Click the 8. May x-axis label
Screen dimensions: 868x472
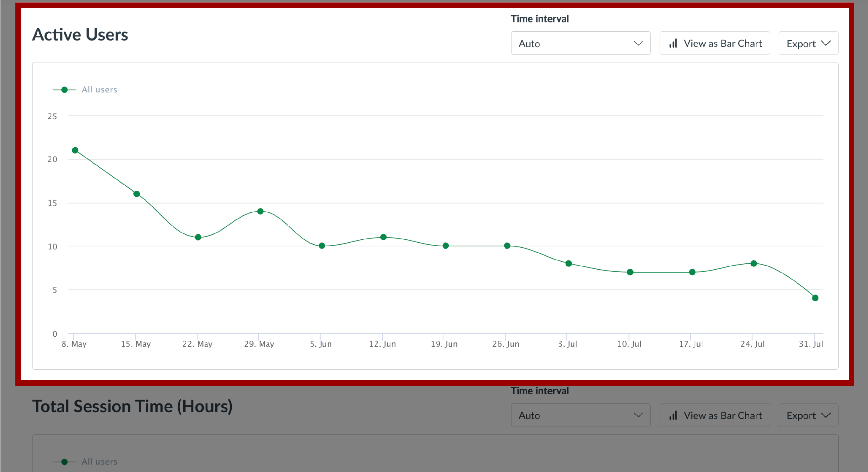[74, 344]
